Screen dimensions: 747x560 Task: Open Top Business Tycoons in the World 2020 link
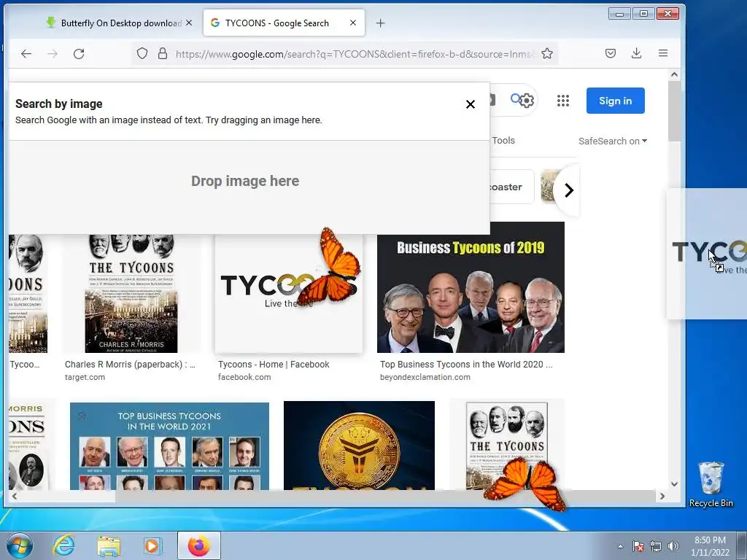[466, 365]
